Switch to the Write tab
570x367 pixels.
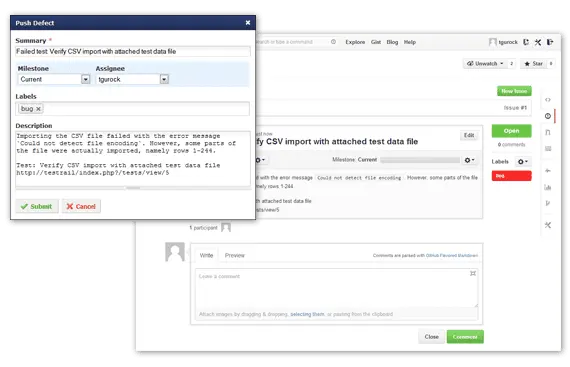[206, 255]
